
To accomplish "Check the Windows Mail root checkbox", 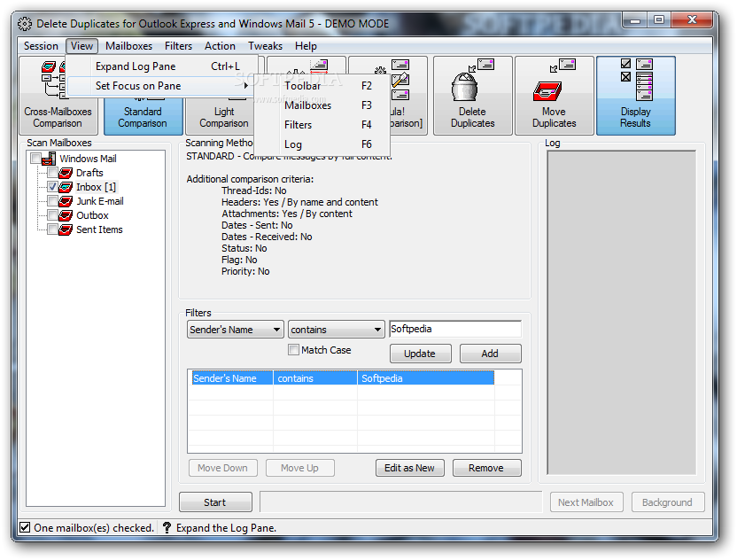I will (x=35, y=158).
